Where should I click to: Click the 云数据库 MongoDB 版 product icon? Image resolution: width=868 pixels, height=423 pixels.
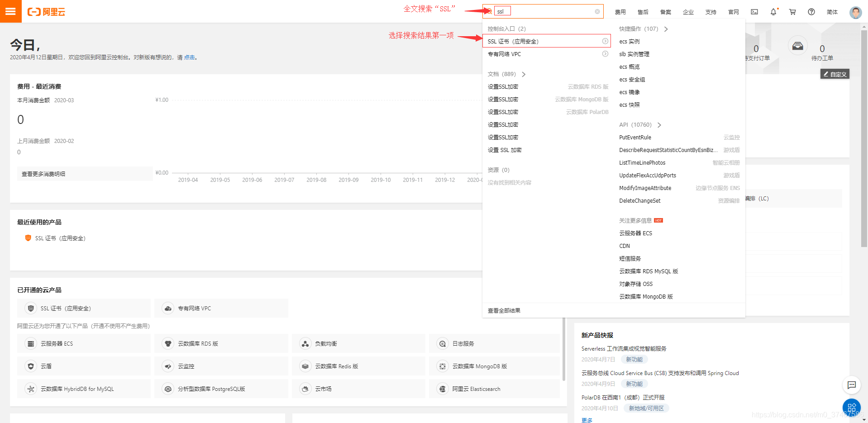pyautogui.click(x=443, y=366)
